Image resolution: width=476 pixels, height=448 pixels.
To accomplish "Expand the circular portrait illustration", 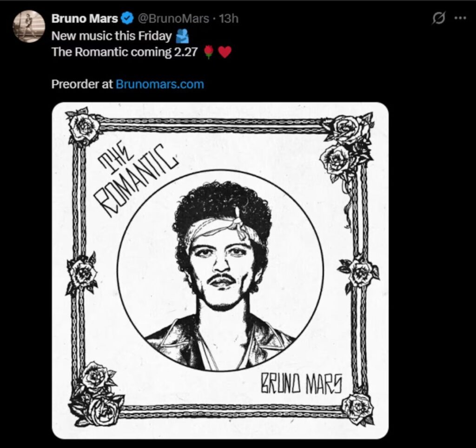I will click(x=220, y=270).
